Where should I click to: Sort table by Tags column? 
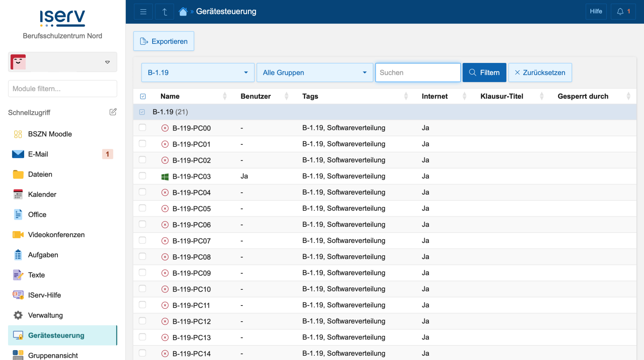click(x=355, y=96)
